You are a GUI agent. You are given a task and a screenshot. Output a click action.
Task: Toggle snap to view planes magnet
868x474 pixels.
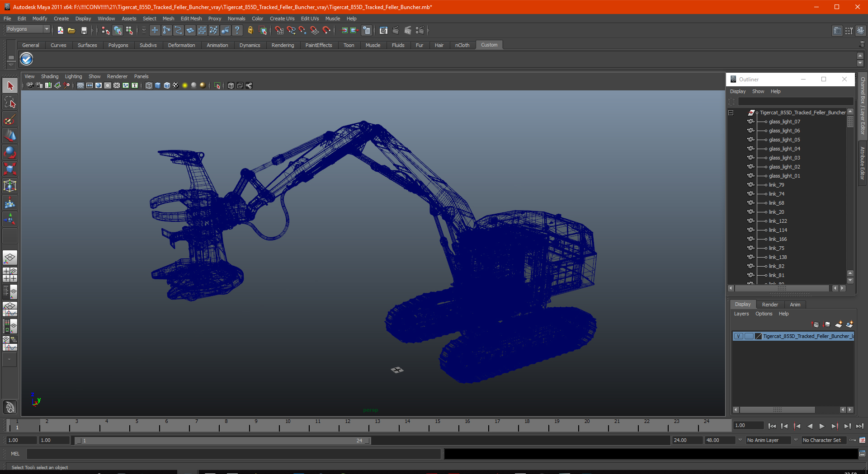tap(315, 30)
